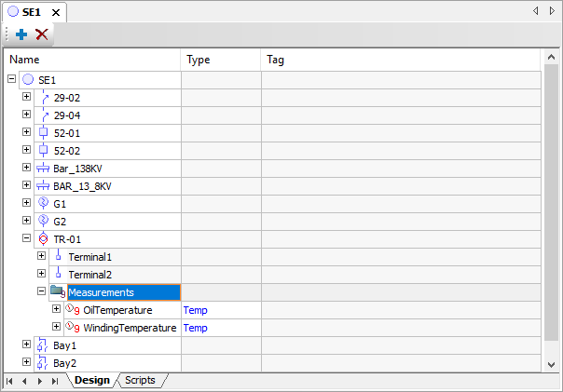Click the switch icon beside 29-02

click(x=43, y=98)
